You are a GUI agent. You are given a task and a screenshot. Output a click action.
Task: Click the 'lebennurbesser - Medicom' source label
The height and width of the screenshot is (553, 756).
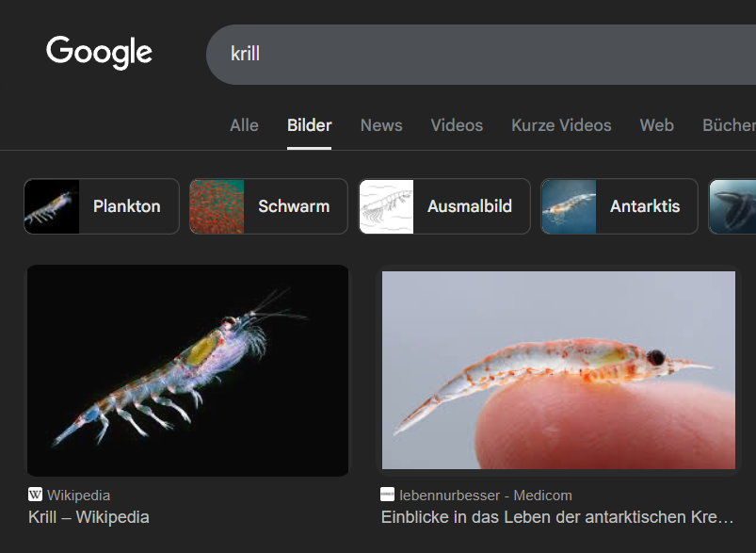coord(486,496)
